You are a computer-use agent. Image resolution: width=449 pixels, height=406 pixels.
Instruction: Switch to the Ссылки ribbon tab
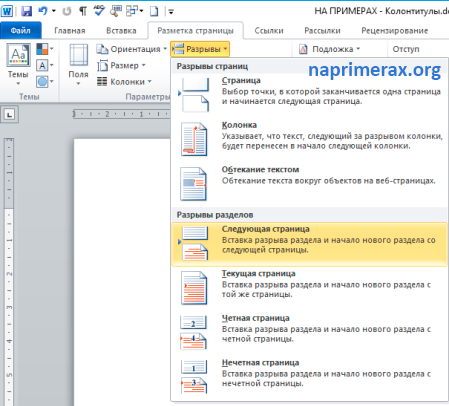click(269, 31)
